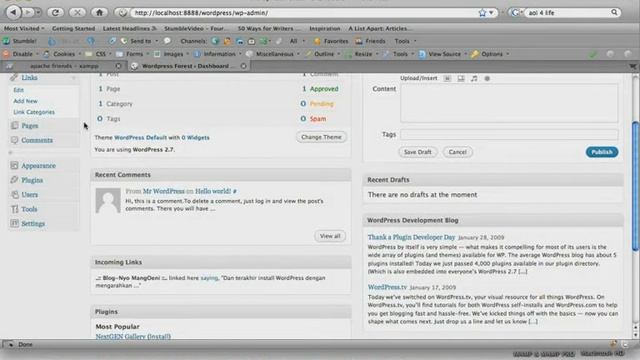Open the Cookies developer menu
This screenshot has height=360, width=640.
coord(62,54)
